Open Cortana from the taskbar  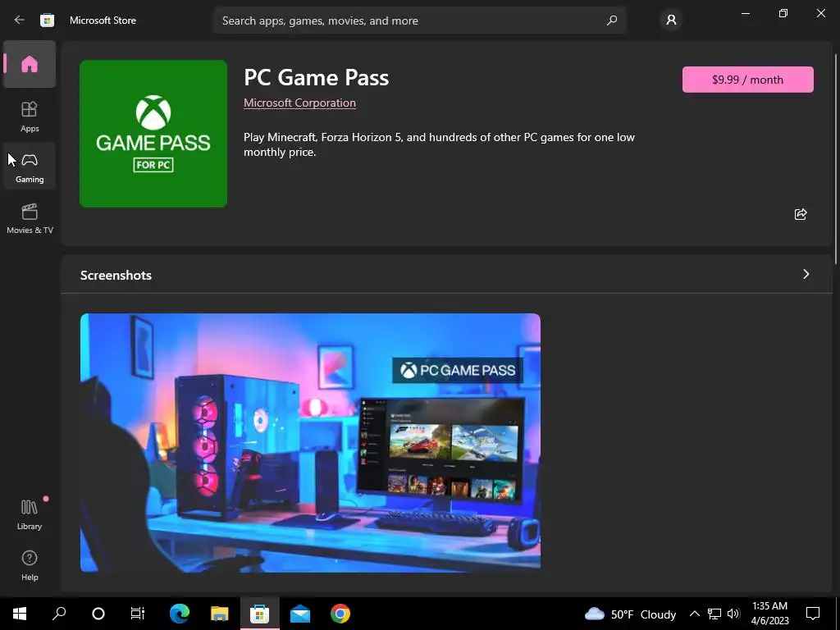98,614
